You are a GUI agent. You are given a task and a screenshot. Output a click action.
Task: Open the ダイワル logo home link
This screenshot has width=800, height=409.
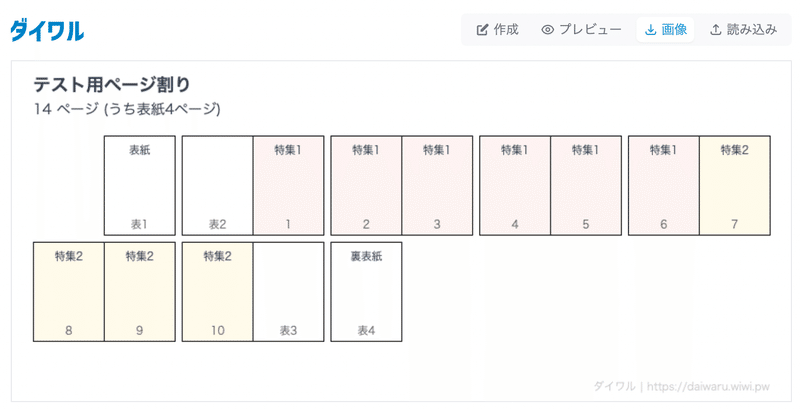click(x=47, y=30)
